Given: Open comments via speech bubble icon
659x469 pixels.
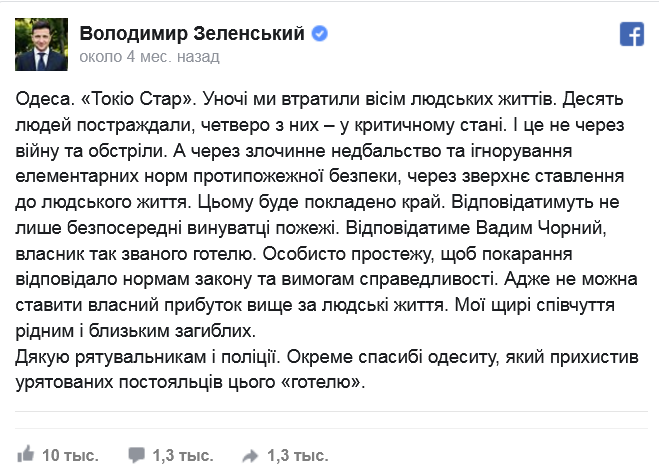Looking at the screenshot, I should (137, 455).
